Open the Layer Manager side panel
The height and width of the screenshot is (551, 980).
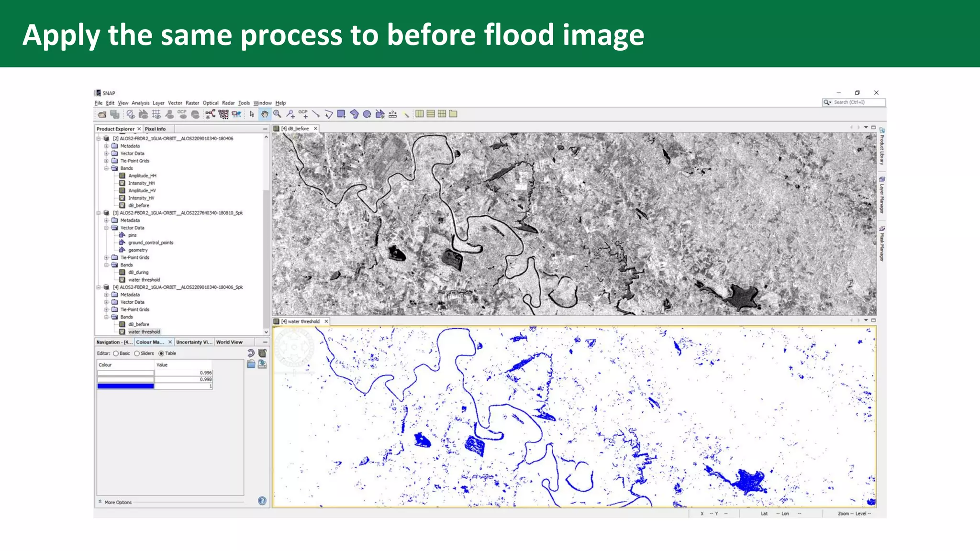[882, 195]
